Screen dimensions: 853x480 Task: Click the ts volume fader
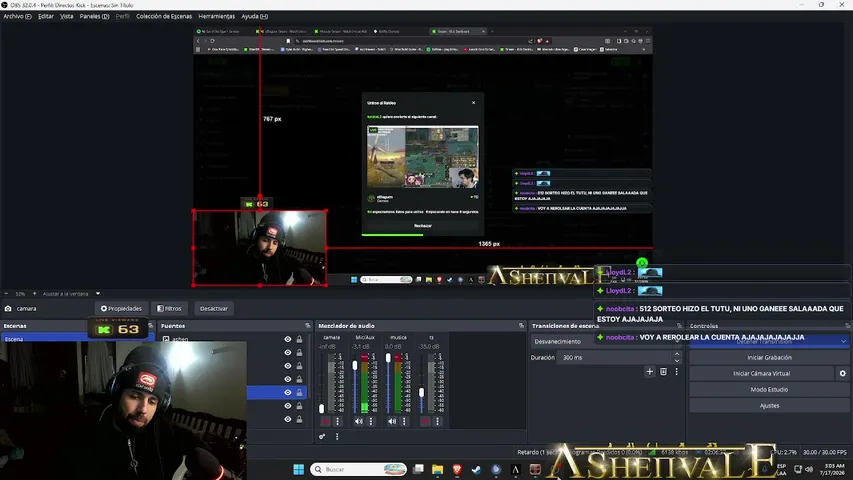click(x=422, y=392)
